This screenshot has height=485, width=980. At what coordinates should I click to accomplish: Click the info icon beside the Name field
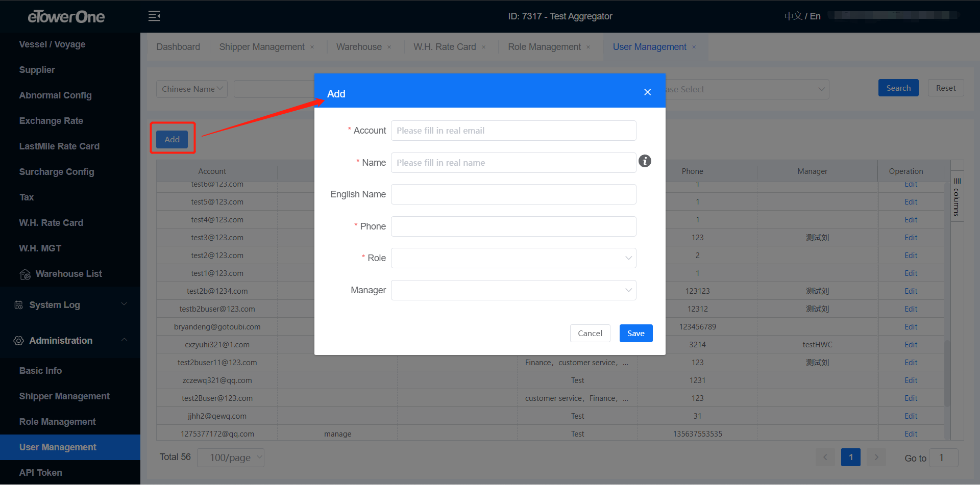(645, 161)
